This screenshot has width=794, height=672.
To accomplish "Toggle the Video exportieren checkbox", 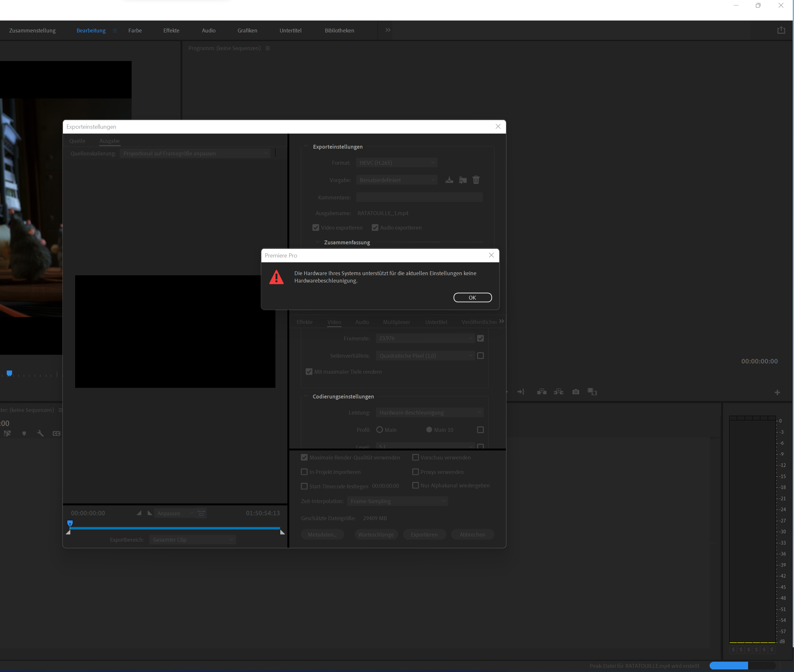I will click(x=316, y=227).
